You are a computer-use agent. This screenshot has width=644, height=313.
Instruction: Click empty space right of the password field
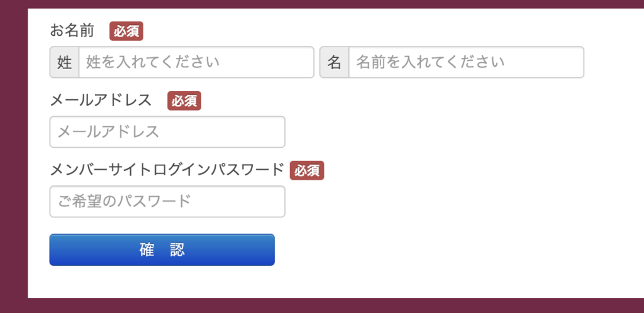[440, 202]
